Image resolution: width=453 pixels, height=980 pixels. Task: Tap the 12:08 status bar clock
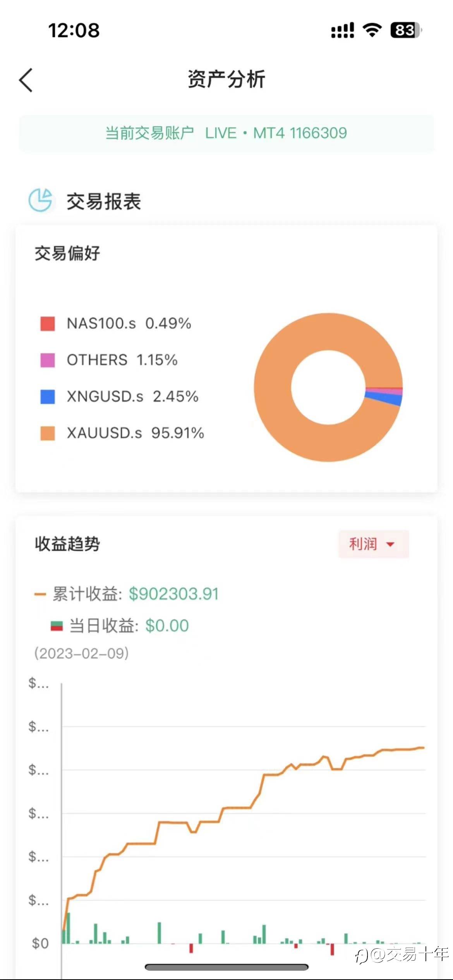pos(74,30)
